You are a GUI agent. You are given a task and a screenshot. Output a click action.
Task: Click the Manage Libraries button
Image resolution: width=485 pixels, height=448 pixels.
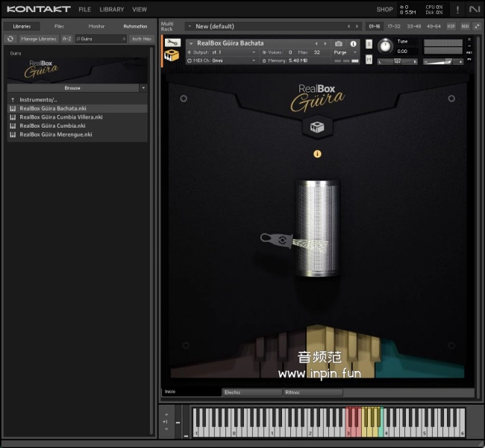coord(39,39)
